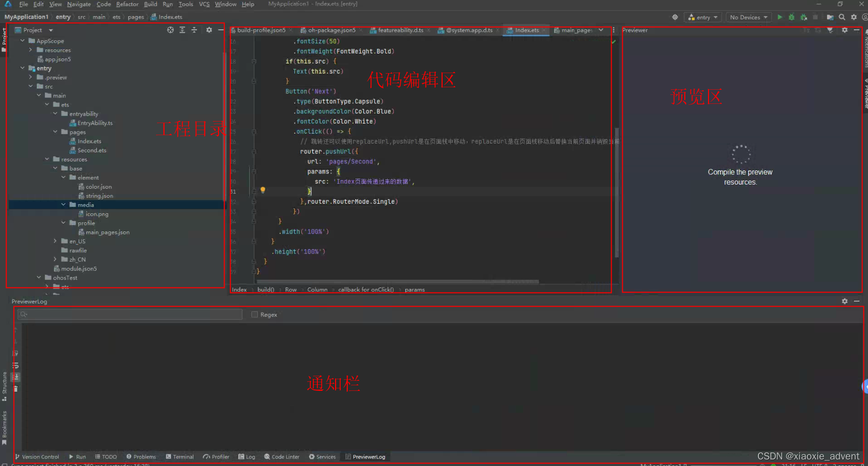
Task: Collapse the ohosTest folder
Action: [39, 277]
